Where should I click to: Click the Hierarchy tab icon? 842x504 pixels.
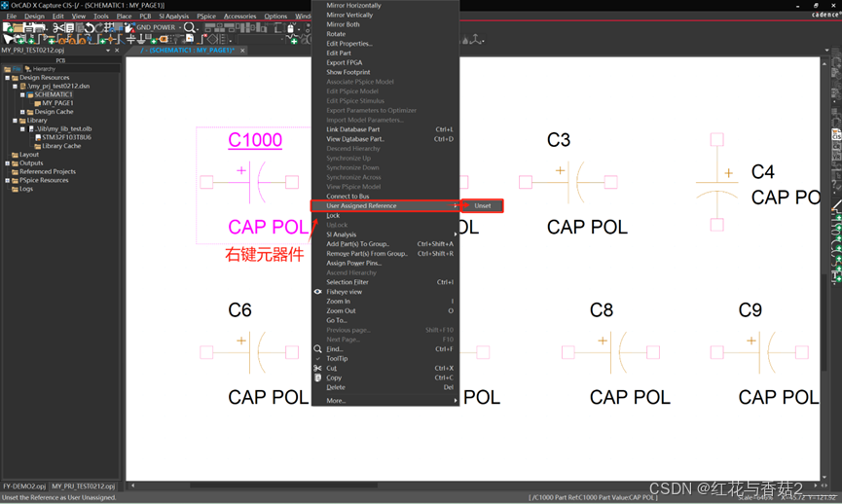click(x=28, y=69)
